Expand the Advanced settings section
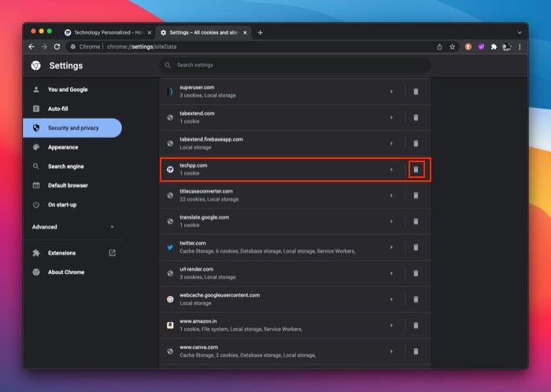Image resolution: width=551 pixels, height=392 pixels. [73, 227]
